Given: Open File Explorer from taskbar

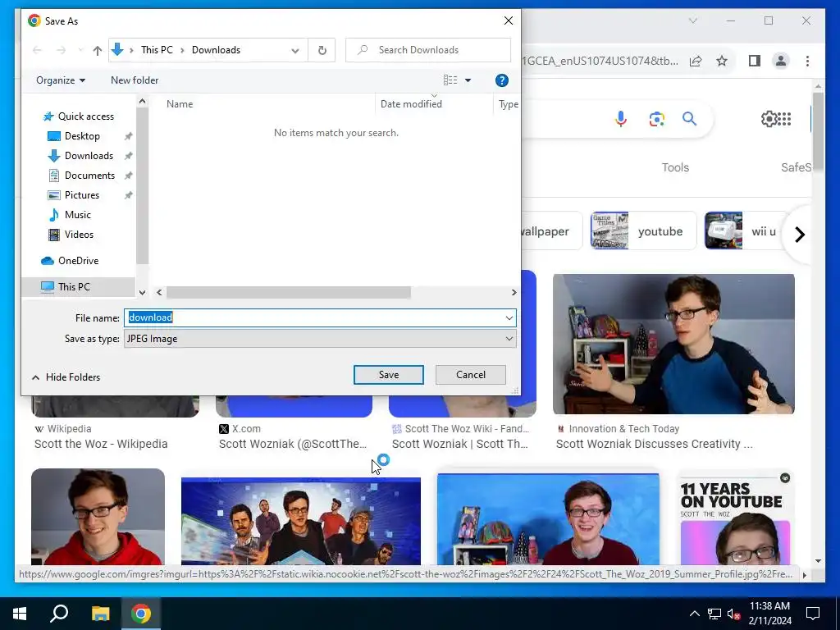Looking at the screenshot, I should pos(100,614).
